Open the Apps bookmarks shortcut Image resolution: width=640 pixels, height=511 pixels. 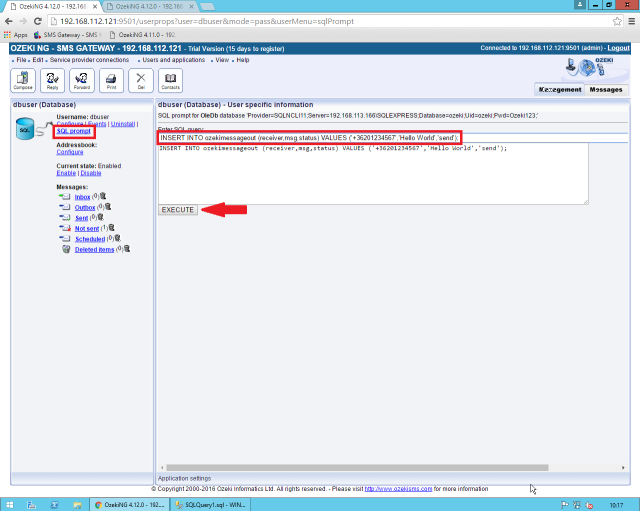[x=16, y=35]
